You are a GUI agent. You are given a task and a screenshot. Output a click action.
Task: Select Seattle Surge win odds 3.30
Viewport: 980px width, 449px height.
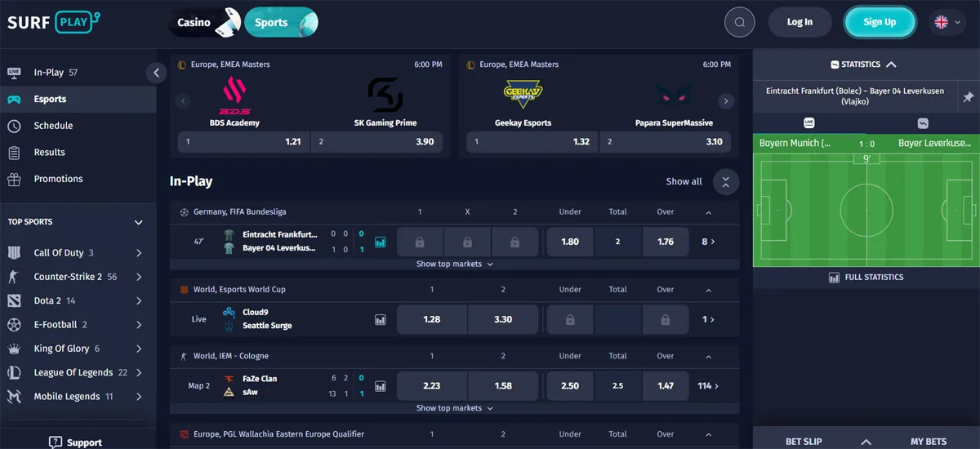pos(503,319)
